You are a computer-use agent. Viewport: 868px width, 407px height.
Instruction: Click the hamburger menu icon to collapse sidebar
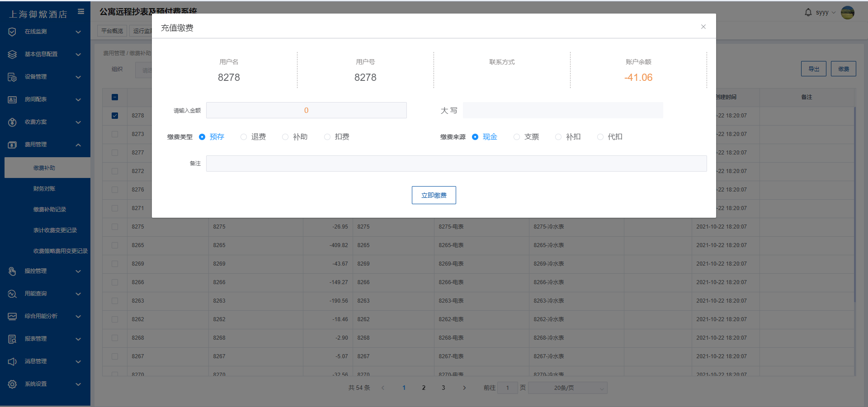81,12
